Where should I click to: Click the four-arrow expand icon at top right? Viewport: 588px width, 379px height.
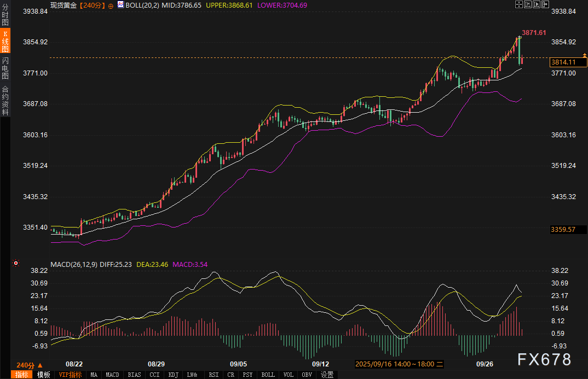519,4
